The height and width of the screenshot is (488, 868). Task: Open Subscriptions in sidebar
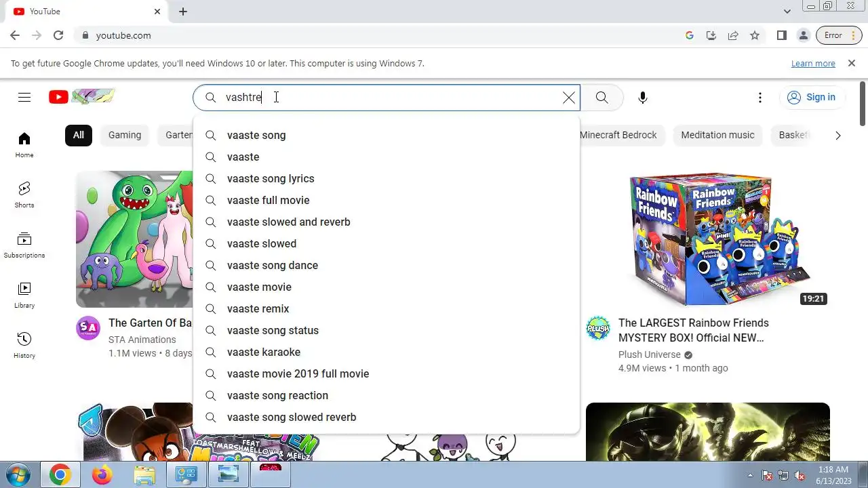(x=24, y=245)
